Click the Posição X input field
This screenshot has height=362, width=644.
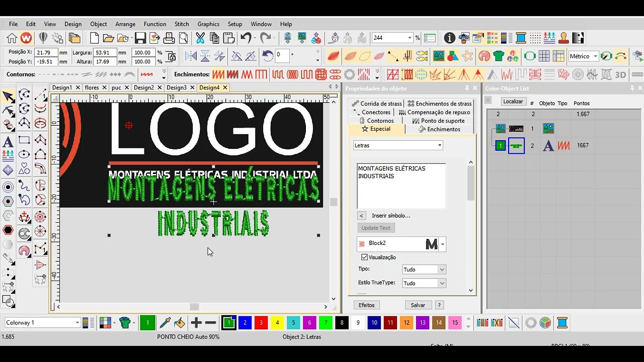(46, 52)
